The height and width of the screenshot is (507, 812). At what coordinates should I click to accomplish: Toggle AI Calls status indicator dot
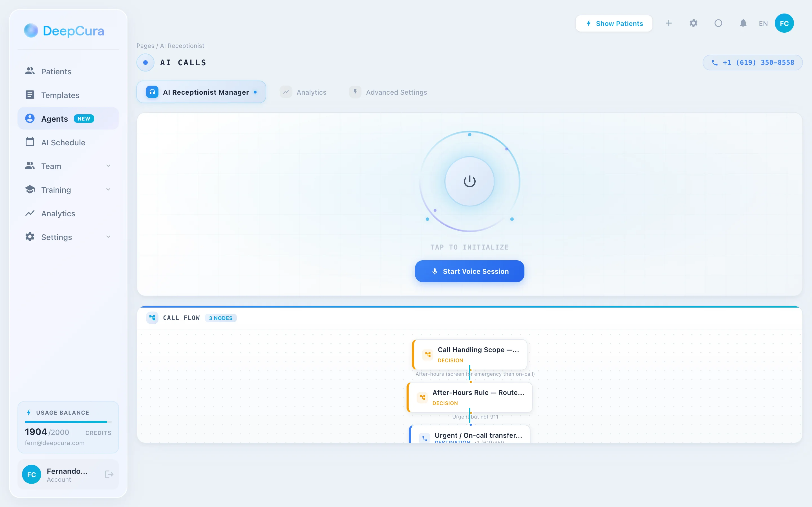(145, 62)
